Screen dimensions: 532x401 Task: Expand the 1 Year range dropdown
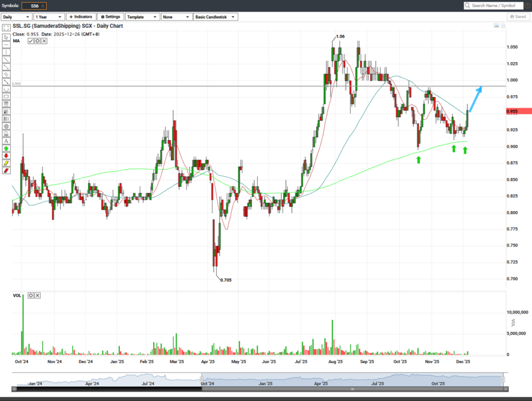48,17
